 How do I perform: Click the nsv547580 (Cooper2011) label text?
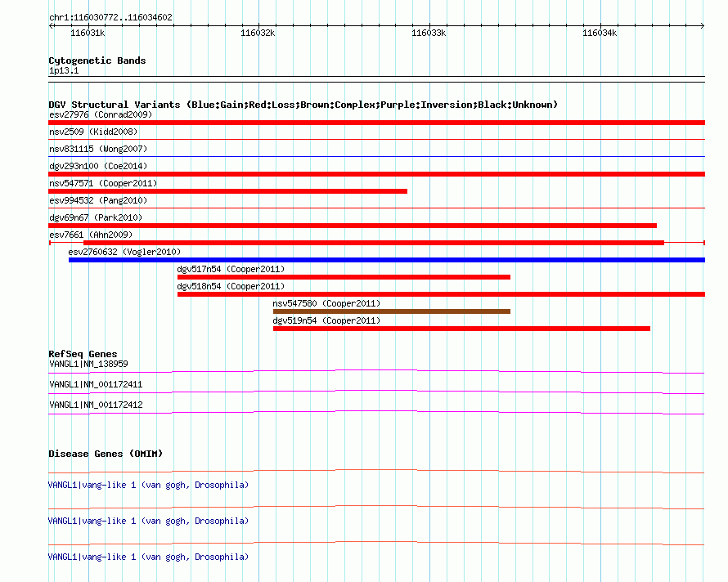point(326,303)
